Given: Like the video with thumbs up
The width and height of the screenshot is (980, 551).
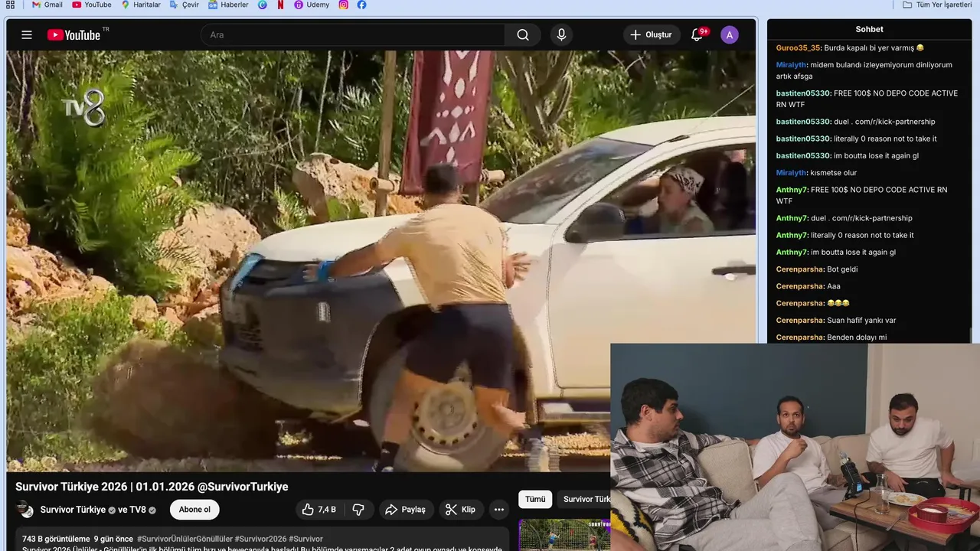Looking at the screenshot, I should (x=320, y=510).
